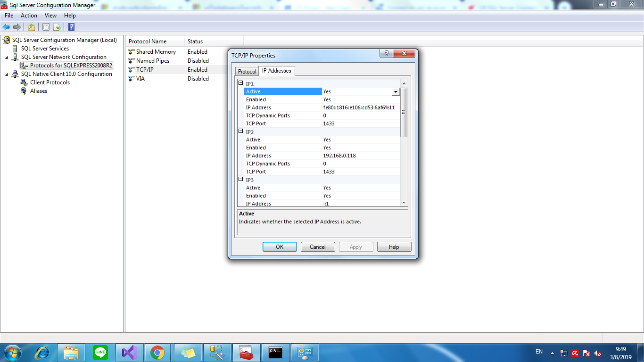The image size is (644, 362).
Task: Select SQL Server Services in tree
Action: click(x=45, y=49)
